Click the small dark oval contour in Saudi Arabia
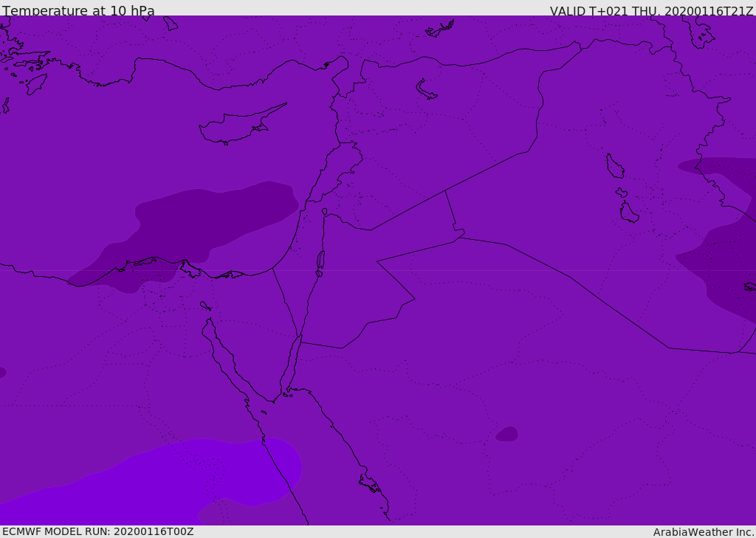 506,434
